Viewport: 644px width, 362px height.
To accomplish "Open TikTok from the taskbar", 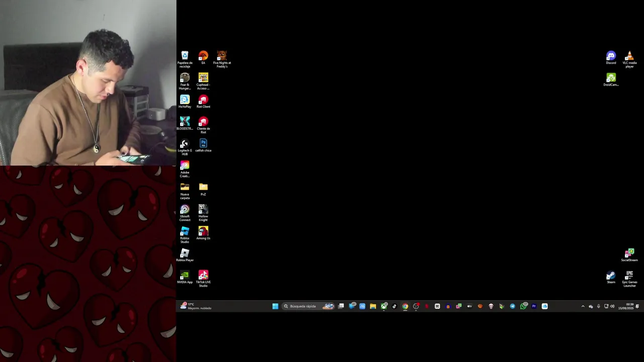I will 394,306.
